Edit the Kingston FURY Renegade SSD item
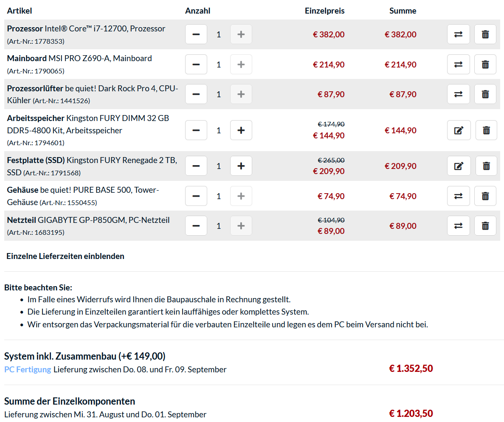 pyautogui.click(x=459, y=166)
